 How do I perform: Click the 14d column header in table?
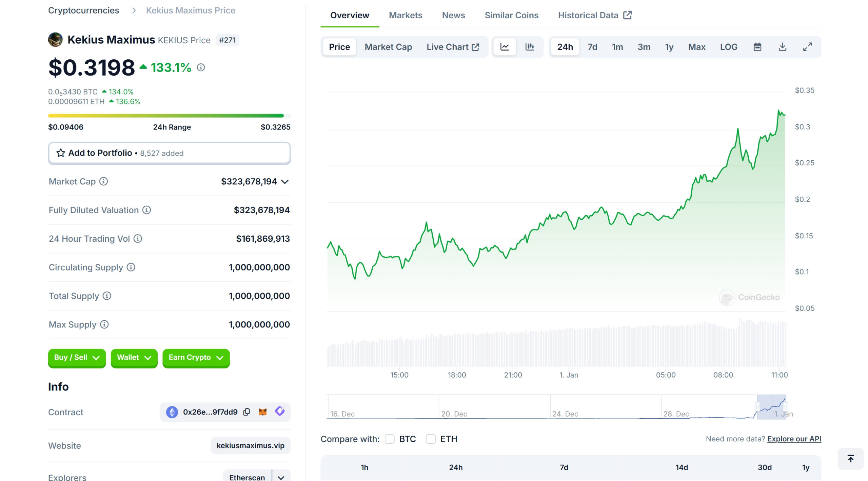coord(682,467)
